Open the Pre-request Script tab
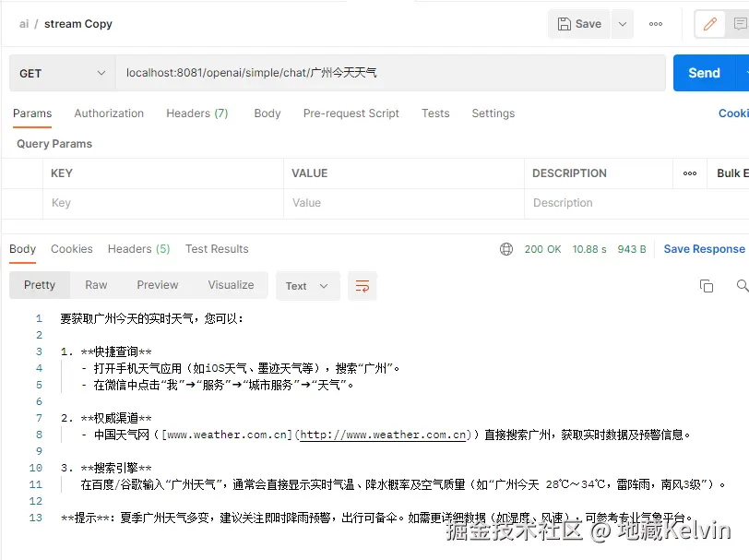This screenshot has width=749, height=560. coord(351,113)
